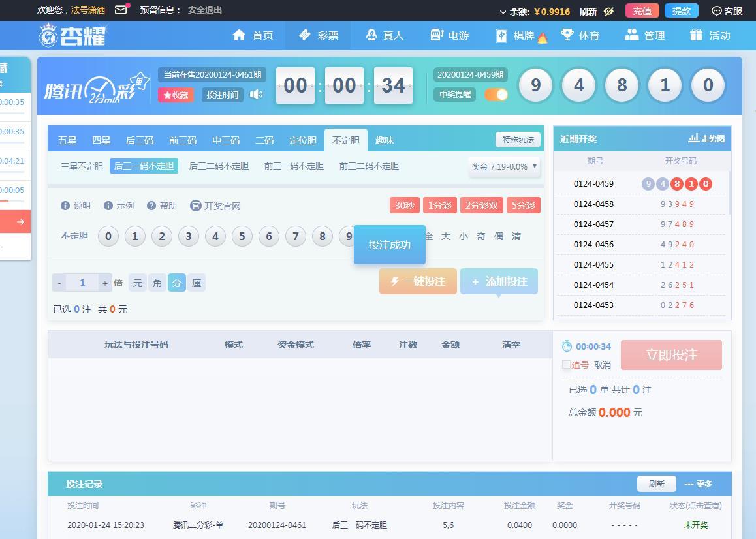Switch to the 中三码 tab
Viewport: 756px width, 539px height.
[226, 140]
